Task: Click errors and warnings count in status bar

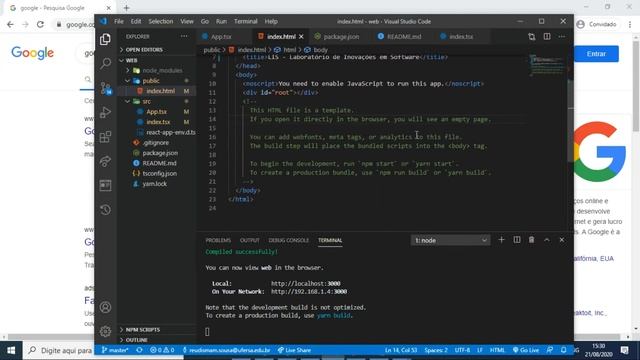Action: point(162,350)
